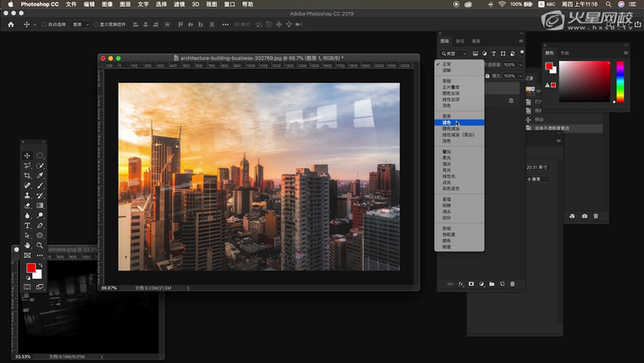Switch to the 色板 swatches tab

click(565, 53)
